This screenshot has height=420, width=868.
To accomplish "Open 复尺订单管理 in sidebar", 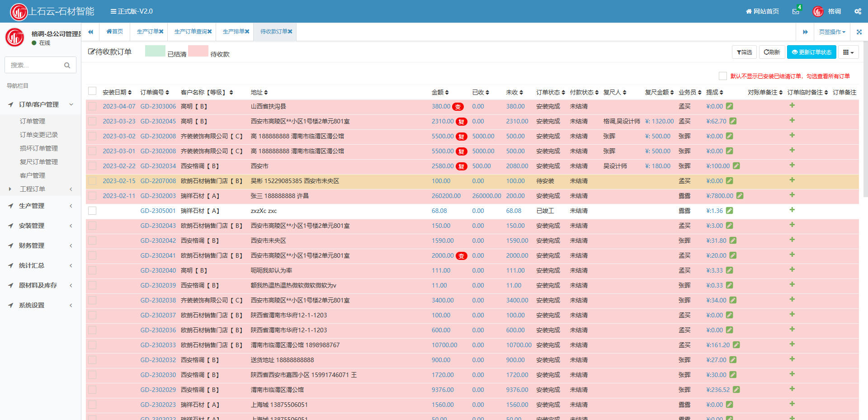I will [39, 162].
